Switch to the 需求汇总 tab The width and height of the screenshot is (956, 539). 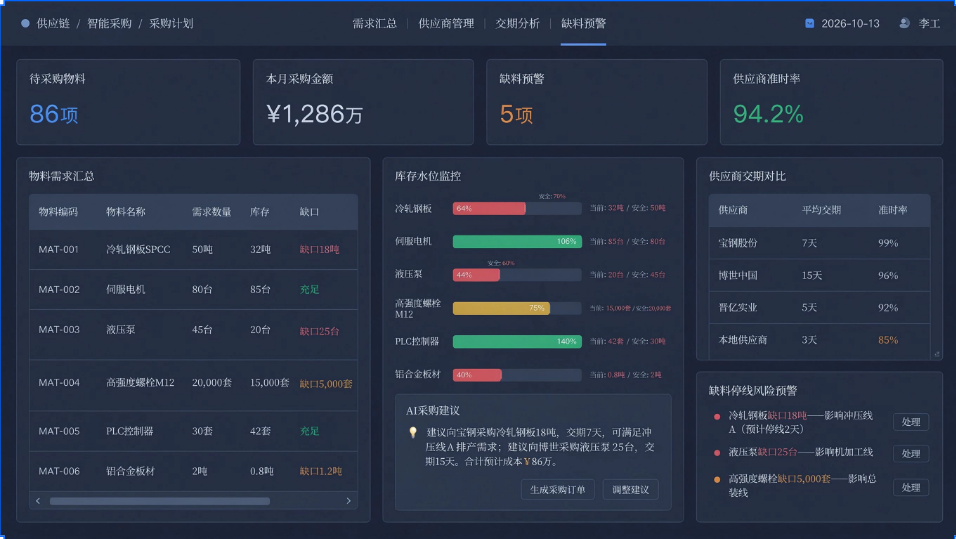click(x=374, y=23)
